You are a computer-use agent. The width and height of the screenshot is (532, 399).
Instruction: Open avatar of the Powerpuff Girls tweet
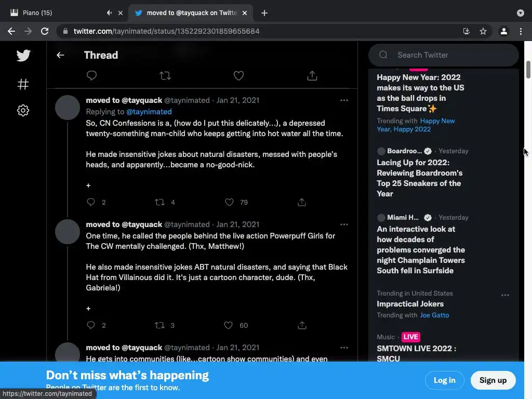pyautogui.click(x=68, y=232)
